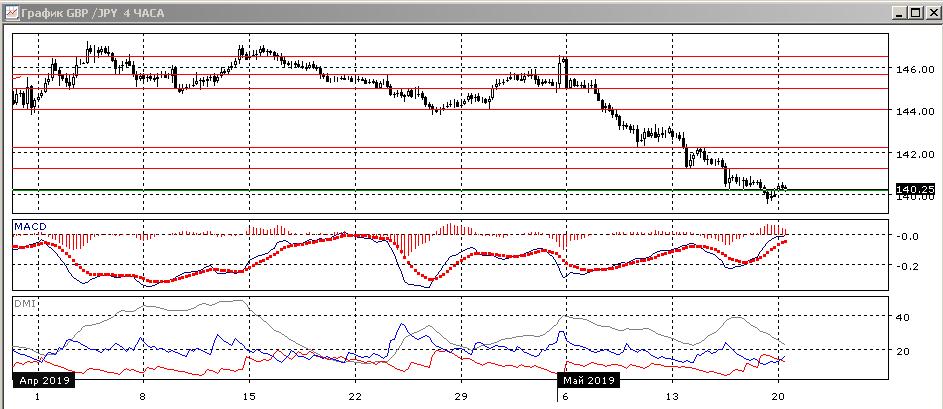943x409 pixels.
Task: Click the 144.00 price axis label
Action: click(x=915, y=111)
